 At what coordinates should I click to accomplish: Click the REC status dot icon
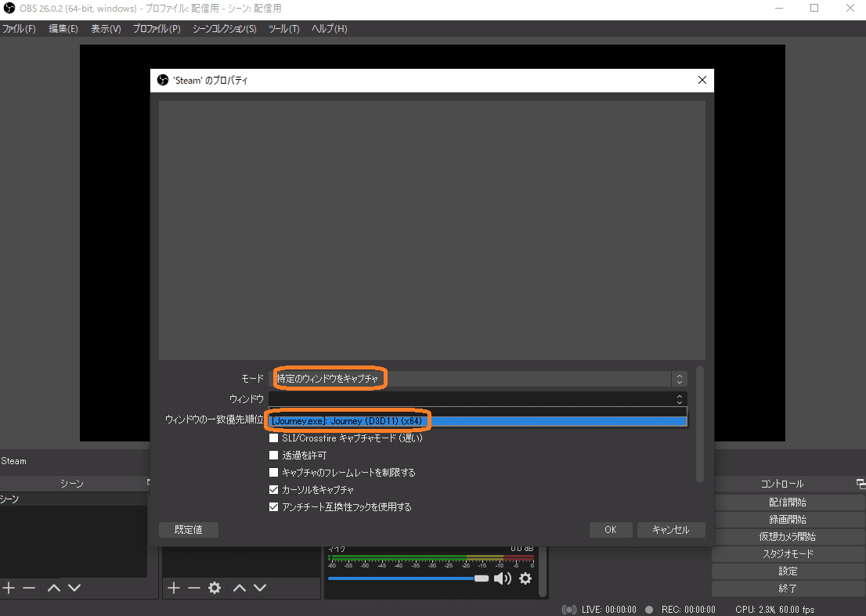pos(649,610)
